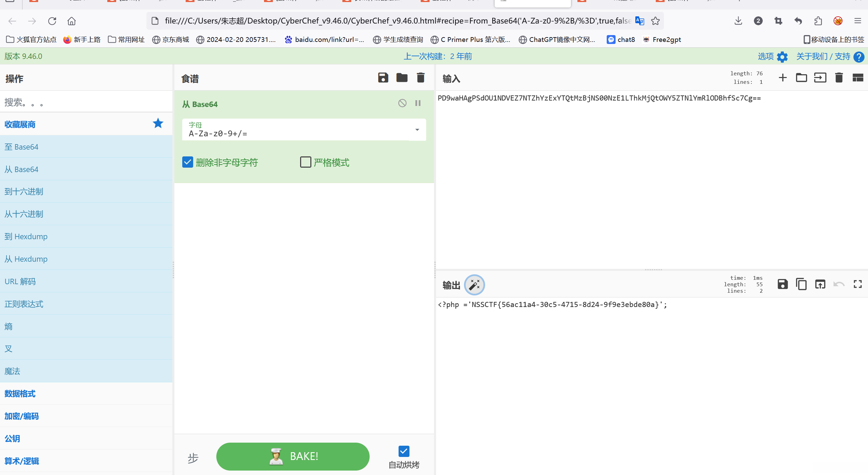Select URL 解码 operation in list

tap(20, 281)
